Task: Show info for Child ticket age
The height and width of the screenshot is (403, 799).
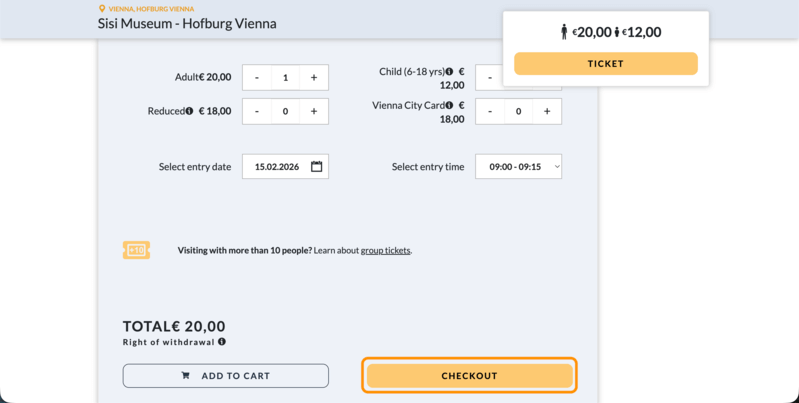Action: [x=449, y=72]
